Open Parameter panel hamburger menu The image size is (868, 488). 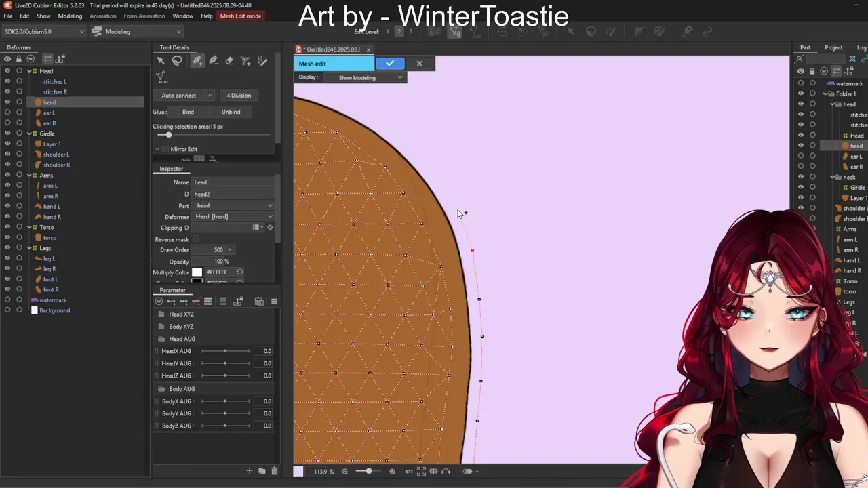coord(274,302)
